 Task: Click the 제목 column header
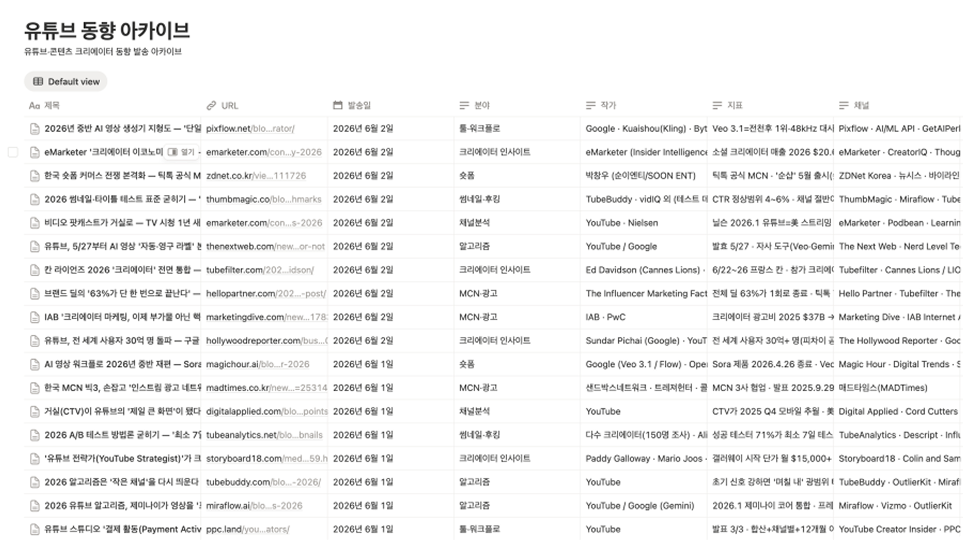52,106
